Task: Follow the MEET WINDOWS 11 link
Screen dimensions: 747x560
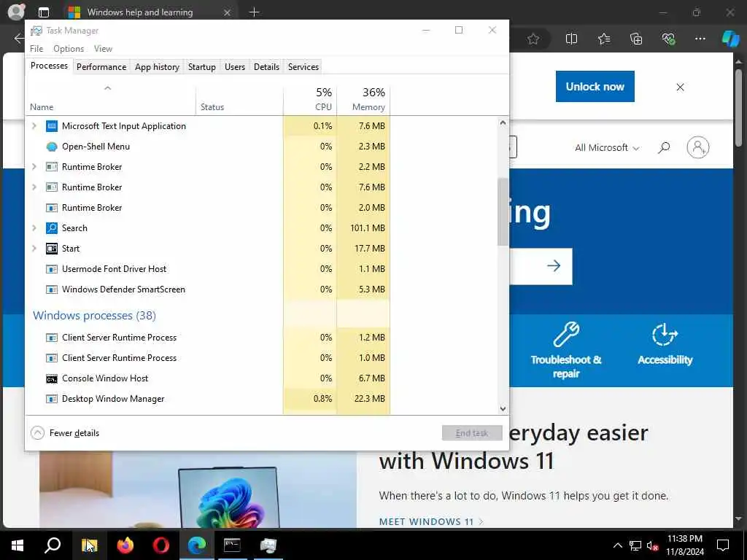Action: click(x=431, y=522)
